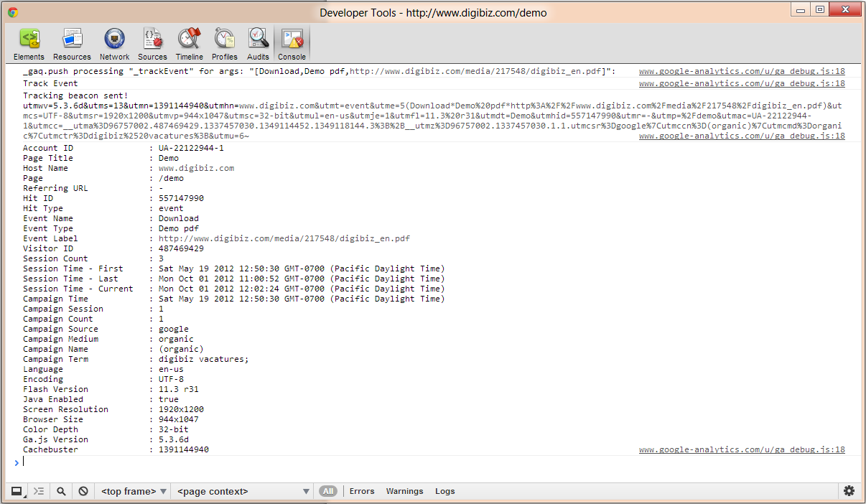Image resolution: width=866 pixels, height=504 pixels.
Task: Undock the developer tools window
Action: (17, 491)
